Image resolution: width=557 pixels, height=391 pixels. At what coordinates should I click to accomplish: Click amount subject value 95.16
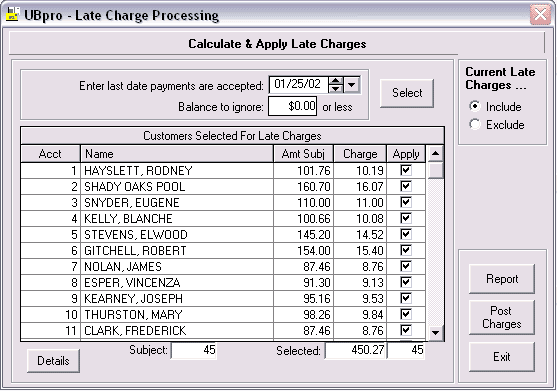coord(303,298)
